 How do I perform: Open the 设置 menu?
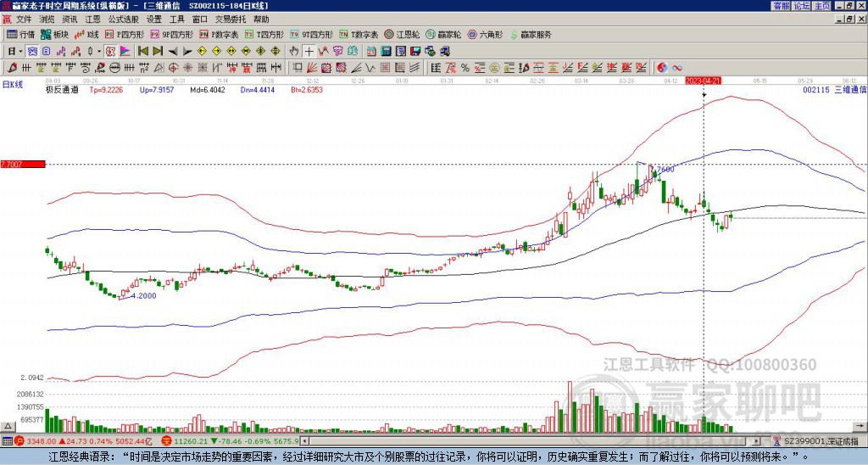[x=154, y=20]
